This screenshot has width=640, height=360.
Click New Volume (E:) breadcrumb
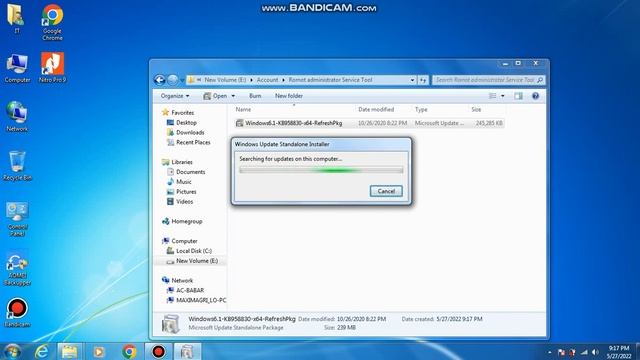(225, 80)
